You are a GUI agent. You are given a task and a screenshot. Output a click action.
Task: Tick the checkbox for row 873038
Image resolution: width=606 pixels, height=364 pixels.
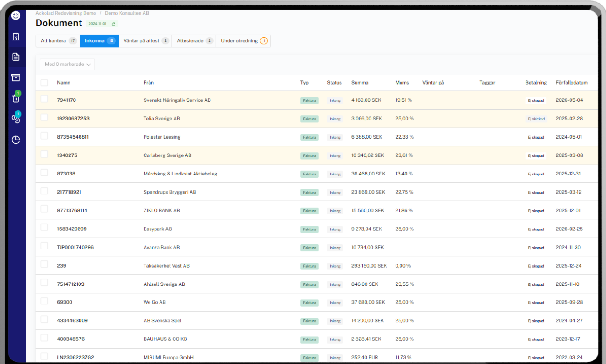pos(44,173)
